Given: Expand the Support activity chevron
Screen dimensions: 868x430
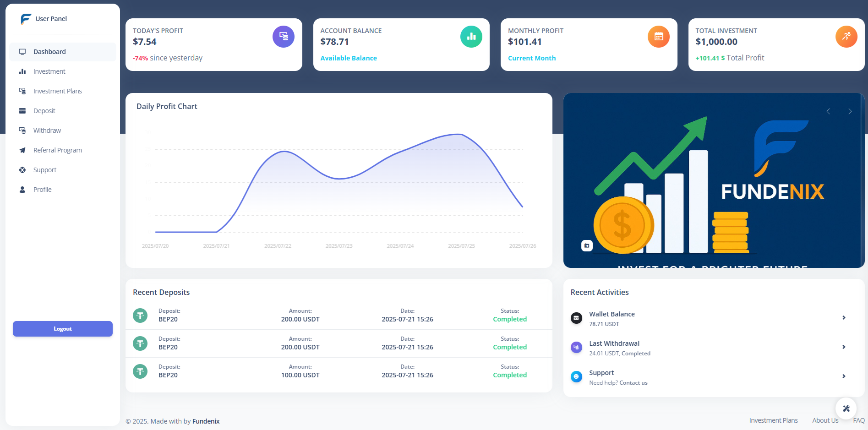Looking at the screenshot, I should click(x=844, y=376).
